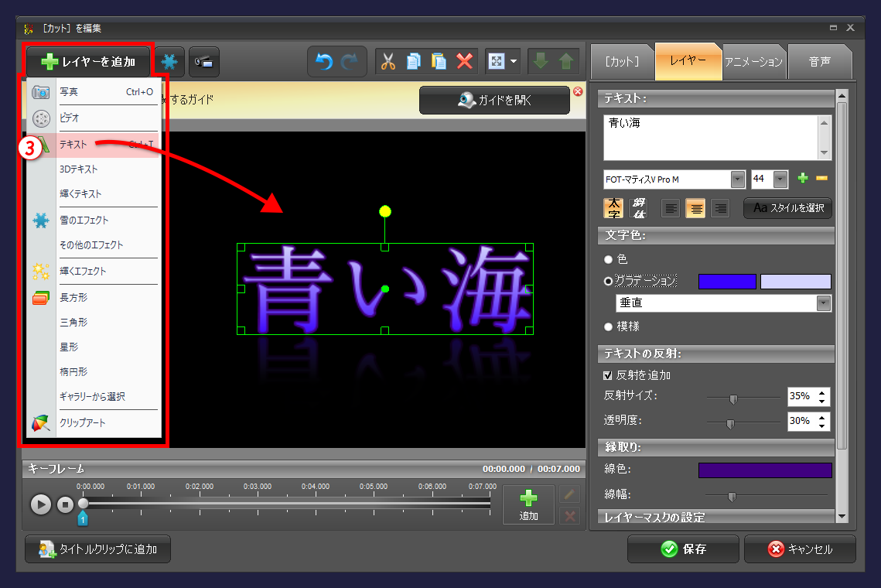Viewport: 881px width, 588px height.
Task: Switch to the アニメーション tab
Action: pyautogui.click(x=754, y=62)
